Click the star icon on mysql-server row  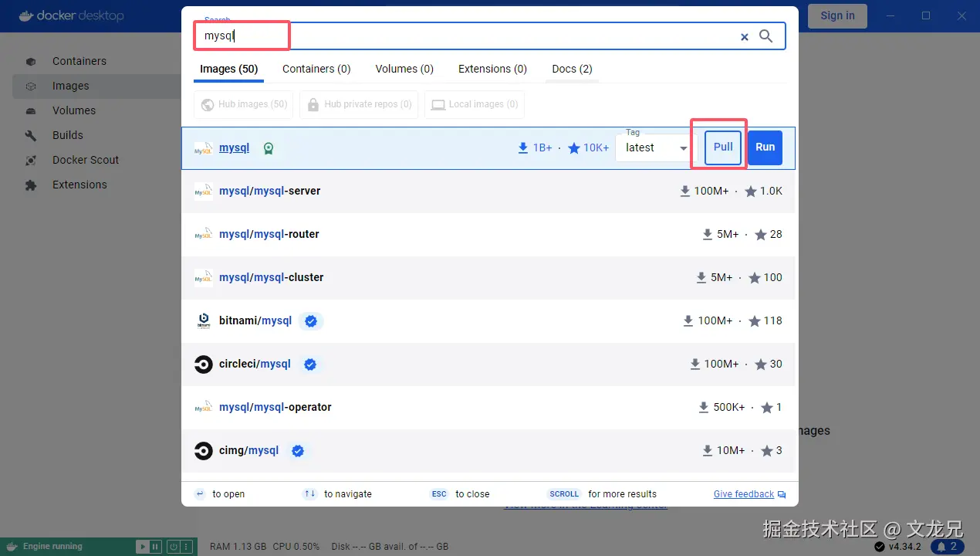click(751, 191)
